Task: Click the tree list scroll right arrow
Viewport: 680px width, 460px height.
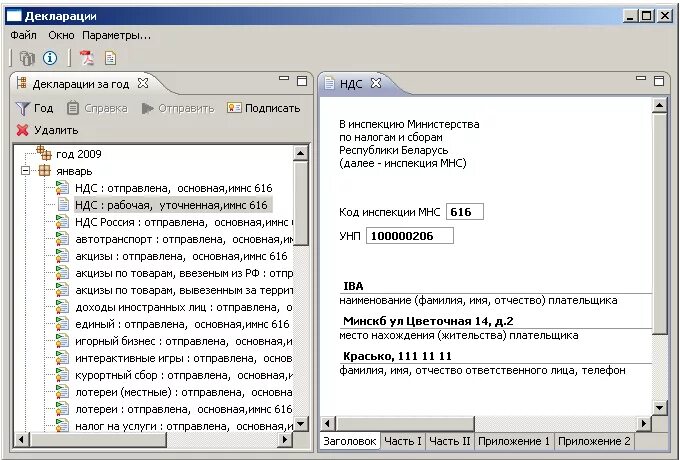Action: pyautogui.click(x=284, y=440)
